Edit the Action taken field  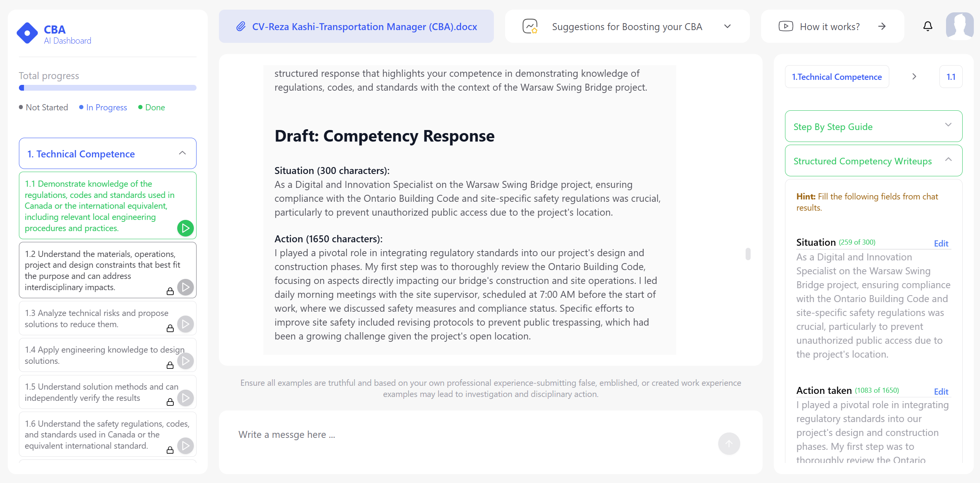[x=941, y=392]
